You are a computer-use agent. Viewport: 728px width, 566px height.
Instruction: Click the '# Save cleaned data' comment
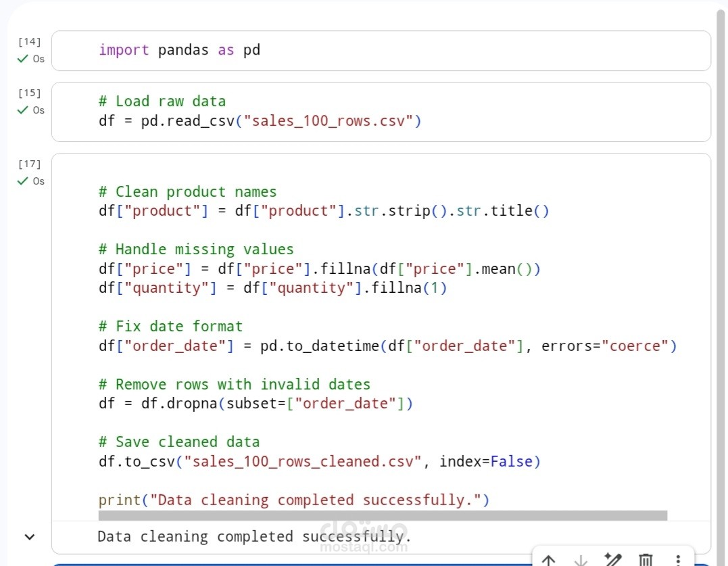pyautogui.click(x=178, y=442)
